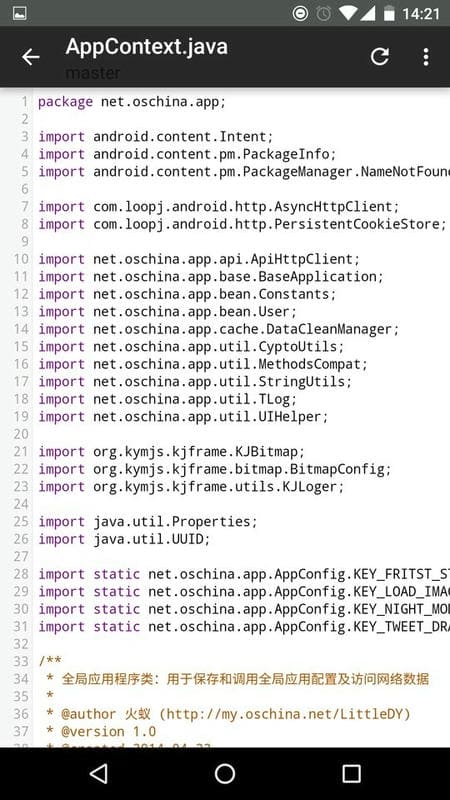Tap the picture notification icon in status bar
Image resolution: width=450 pixels, height=800 pixels.
(20, 13)
